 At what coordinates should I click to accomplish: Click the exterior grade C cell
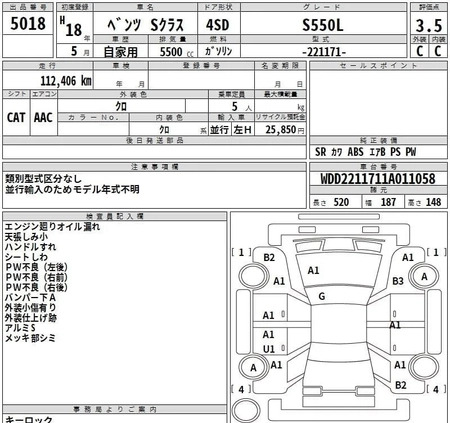pyautogui.click(x=420, y=51)
